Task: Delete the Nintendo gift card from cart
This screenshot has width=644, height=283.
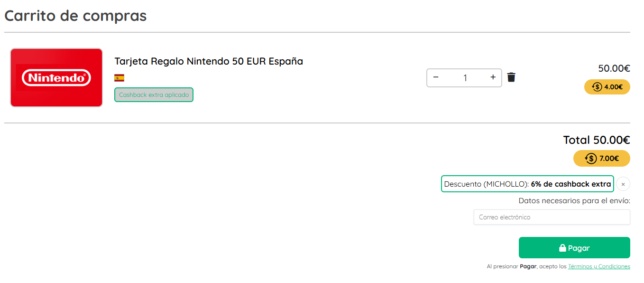Action: [511, 77]
